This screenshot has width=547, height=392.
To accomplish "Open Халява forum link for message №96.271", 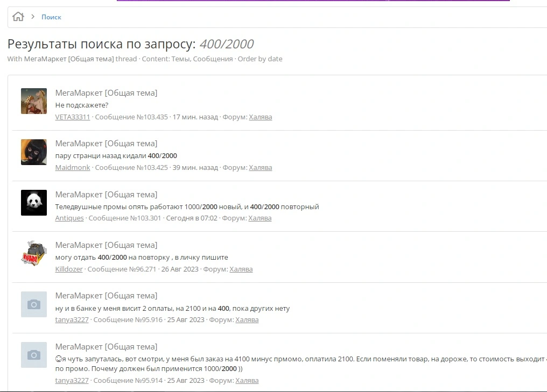I will pos(241,269).
